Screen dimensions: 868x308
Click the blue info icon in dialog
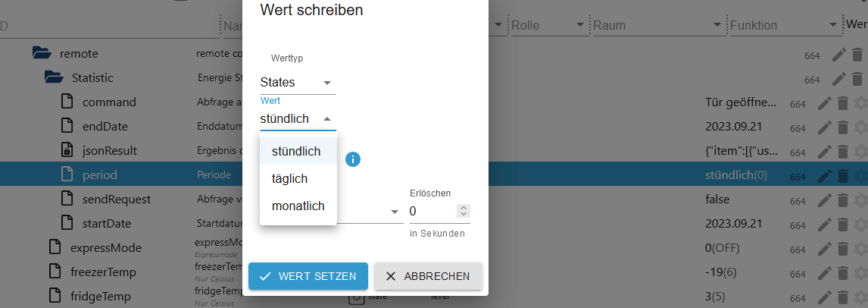(x=353, y=159)
